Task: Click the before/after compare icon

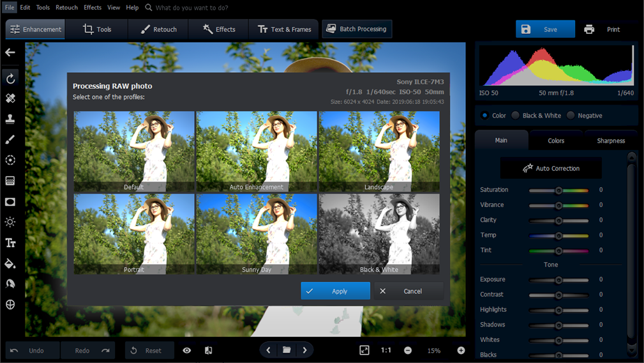Action: [209, 350]
